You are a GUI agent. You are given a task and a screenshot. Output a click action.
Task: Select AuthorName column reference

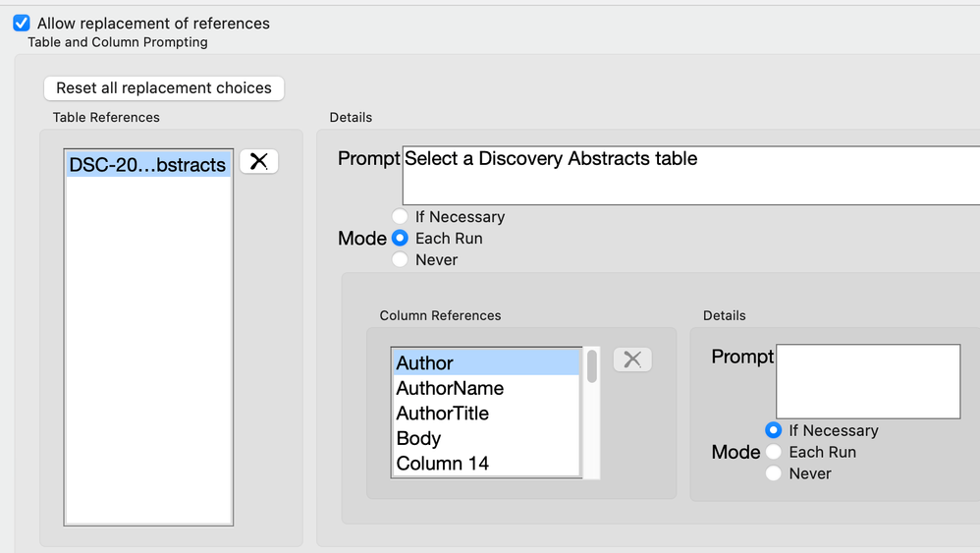485,388
